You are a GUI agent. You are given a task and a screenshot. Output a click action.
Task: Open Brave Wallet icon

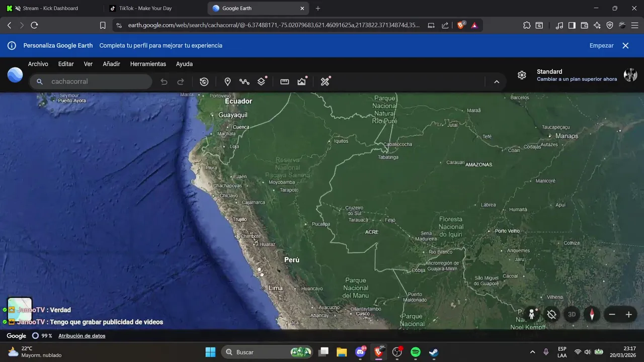tap(585, 25)
